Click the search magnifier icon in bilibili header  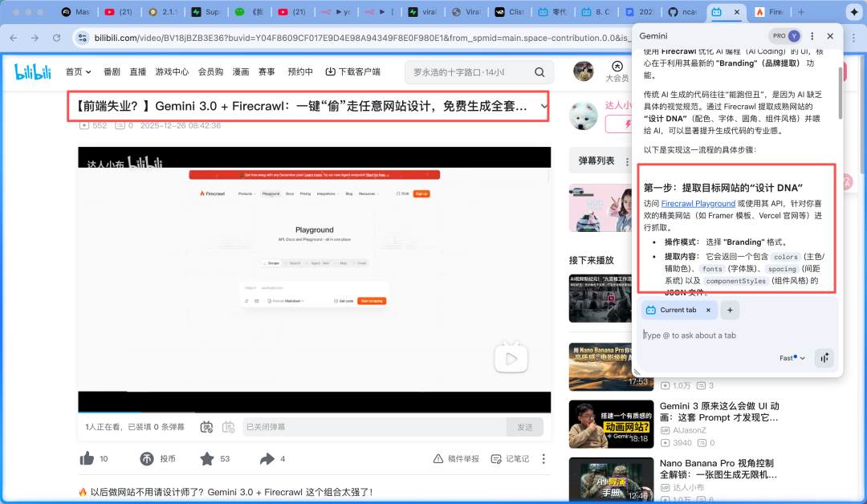point(539,72)
